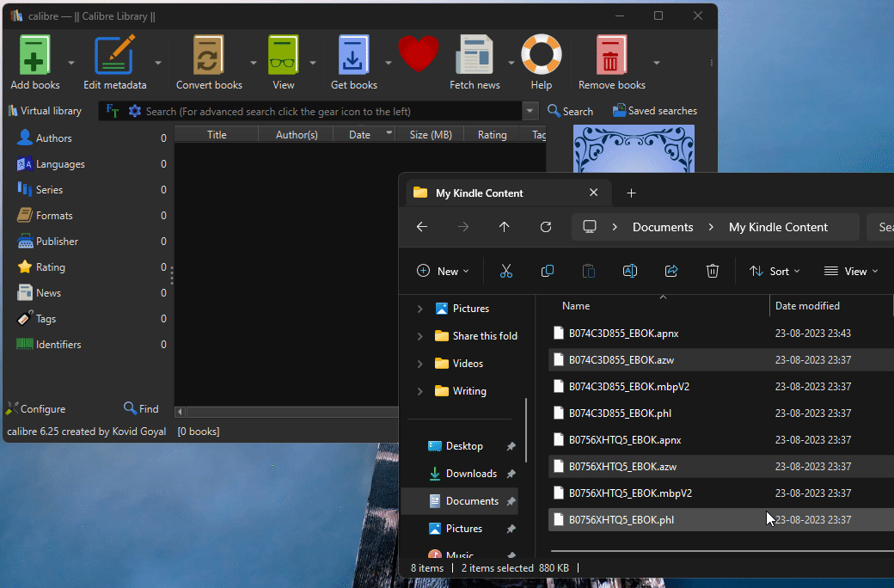Viewport: 894px width, 588px height.
Task: Open calibre Help lifebuoy icon
Action: pyautogui.click(x=542, y=56)
